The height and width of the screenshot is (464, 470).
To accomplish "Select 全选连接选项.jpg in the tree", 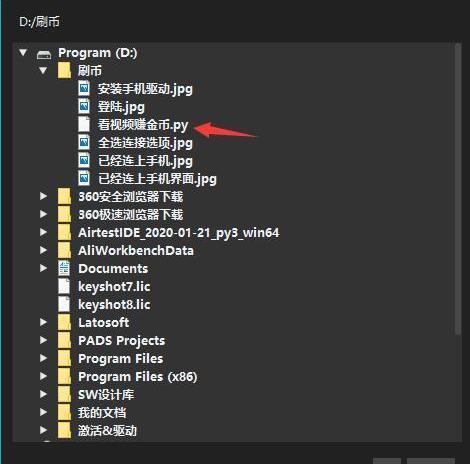I will pyautogui.click(x=145, y=143).
